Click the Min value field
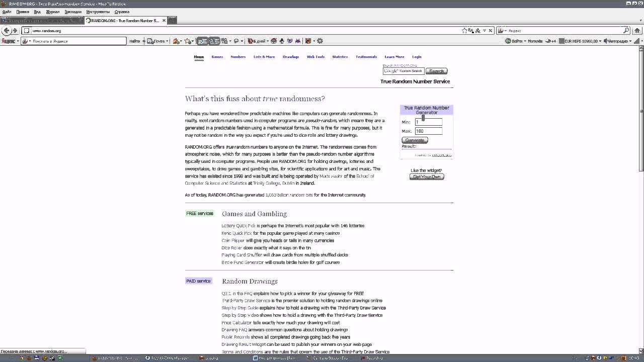 (x=429, y=122)
